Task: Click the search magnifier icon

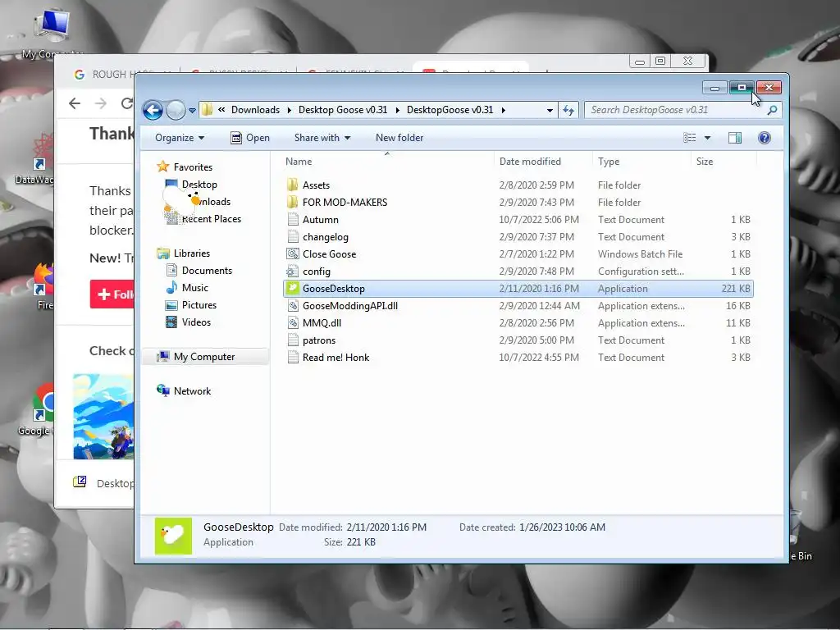Action: (x=772, y=111)
